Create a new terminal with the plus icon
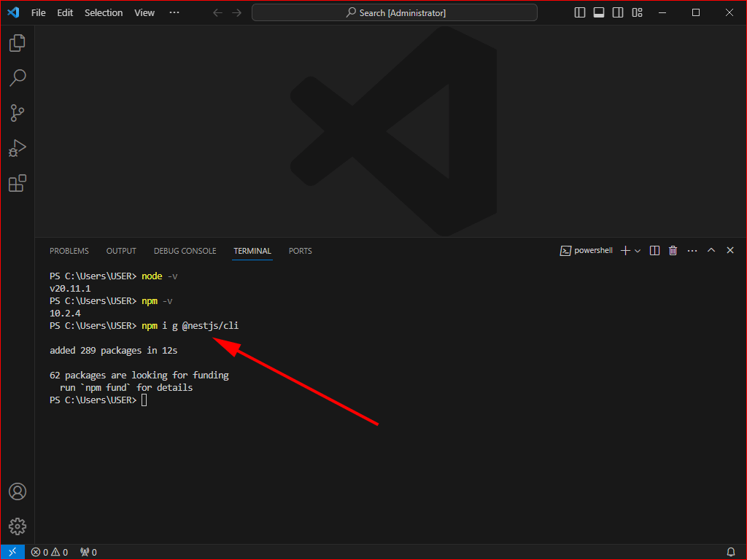The image size is (747, 560). click(x=625, y=251)
